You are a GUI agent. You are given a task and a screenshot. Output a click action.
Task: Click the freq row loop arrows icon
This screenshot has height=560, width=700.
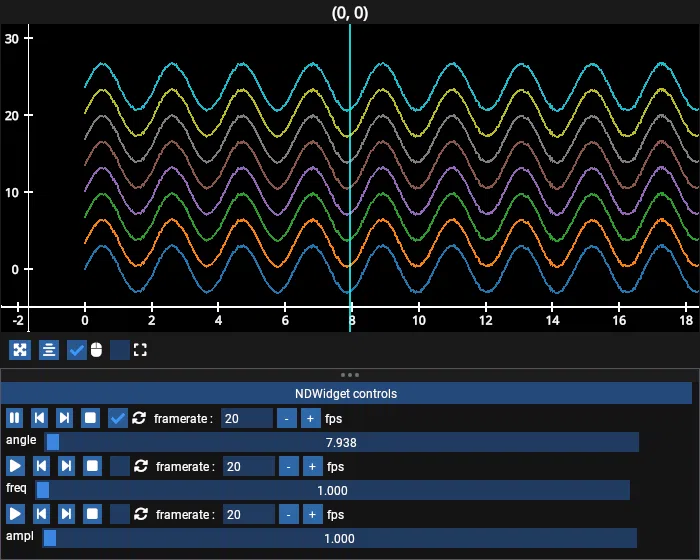click(141, 466)
